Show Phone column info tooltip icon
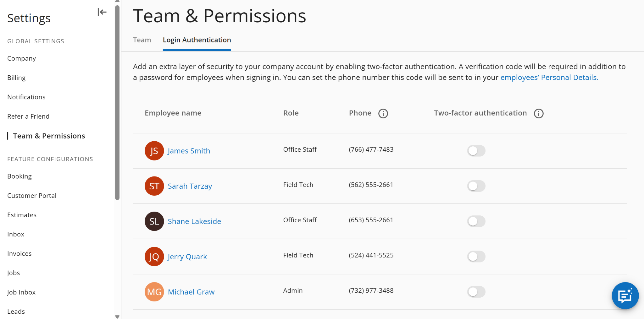 (x=383, y=113)
